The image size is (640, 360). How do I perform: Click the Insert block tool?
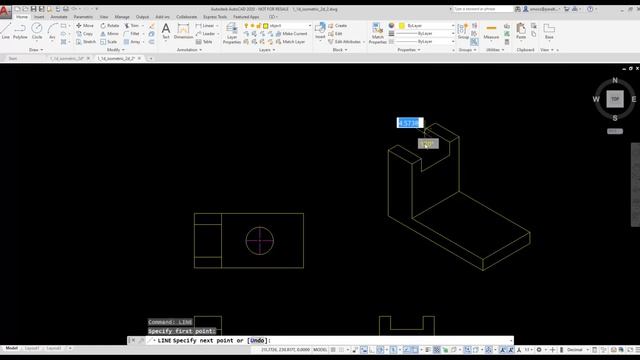click(320, 31)
